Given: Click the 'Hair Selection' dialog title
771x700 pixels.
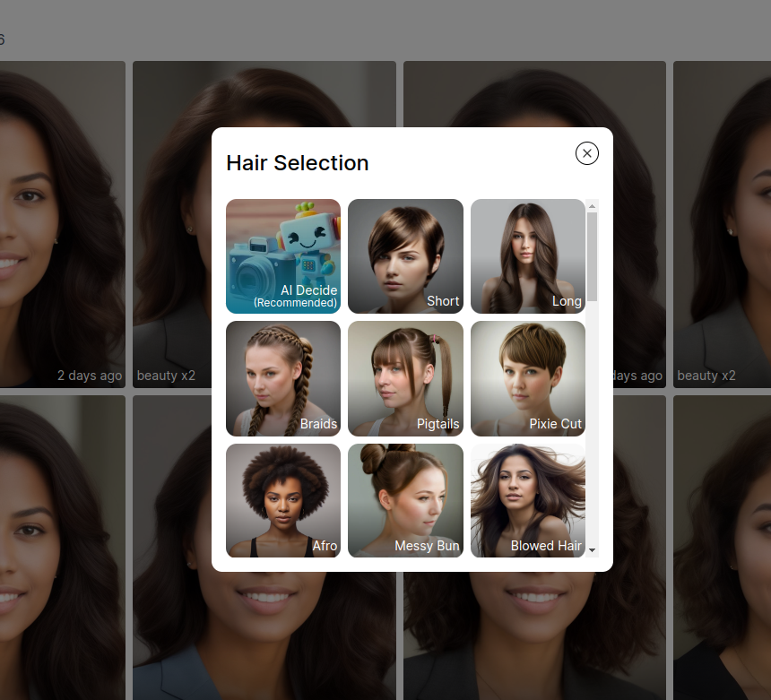Looking at the screenshot, I should point(298,163).
